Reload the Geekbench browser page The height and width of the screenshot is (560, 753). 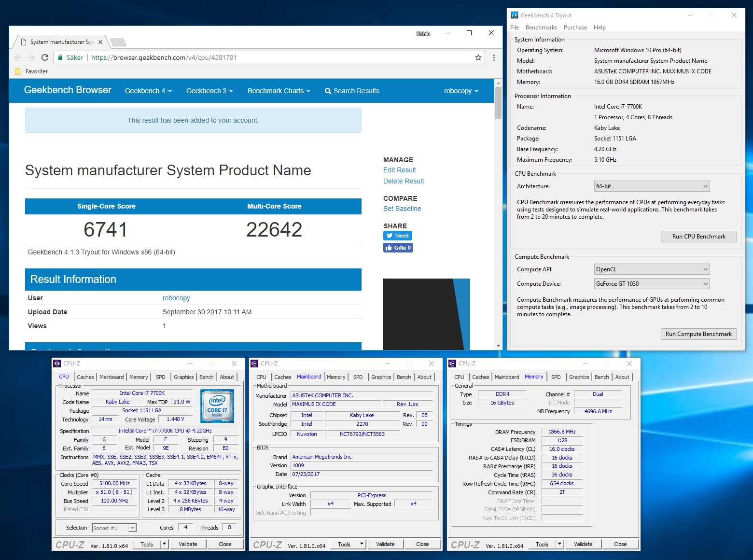coord(45,57)
